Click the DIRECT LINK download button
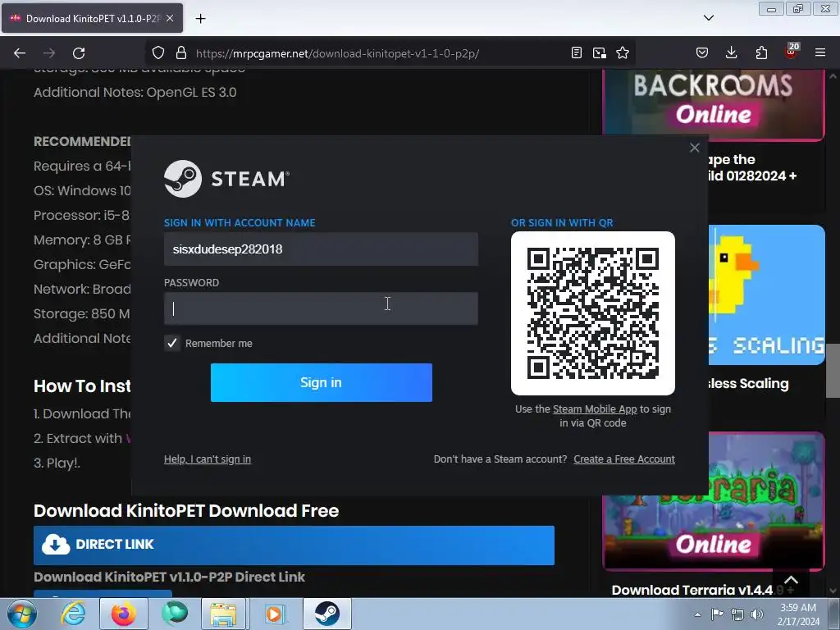 [294, 545]
